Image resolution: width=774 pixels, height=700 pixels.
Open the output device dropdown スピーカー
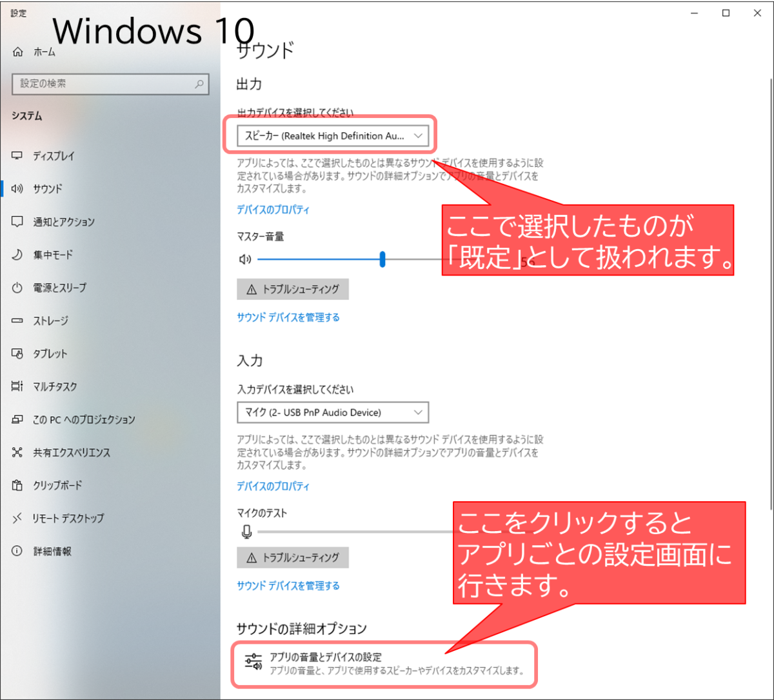[x=333, y=136]
